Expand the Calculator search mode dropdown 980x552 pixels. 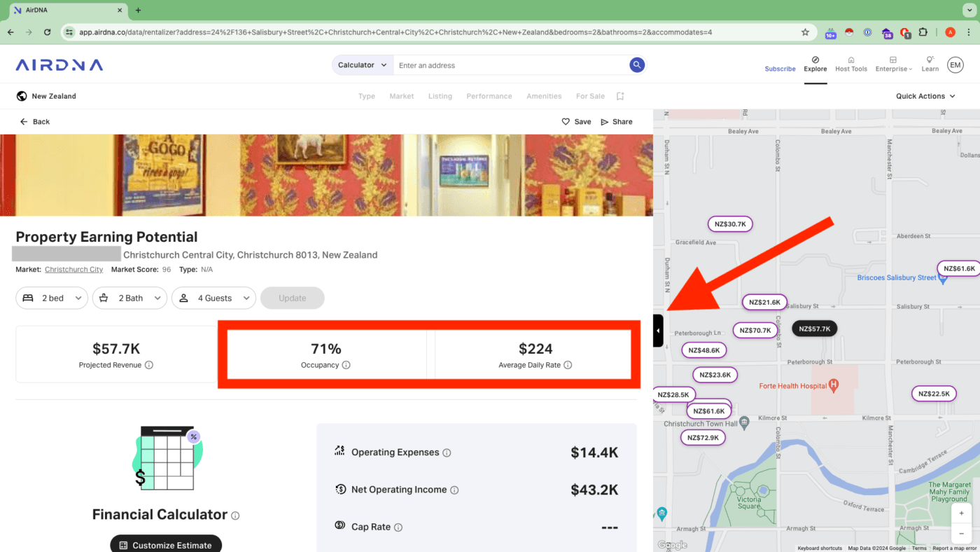pos(362,64)
